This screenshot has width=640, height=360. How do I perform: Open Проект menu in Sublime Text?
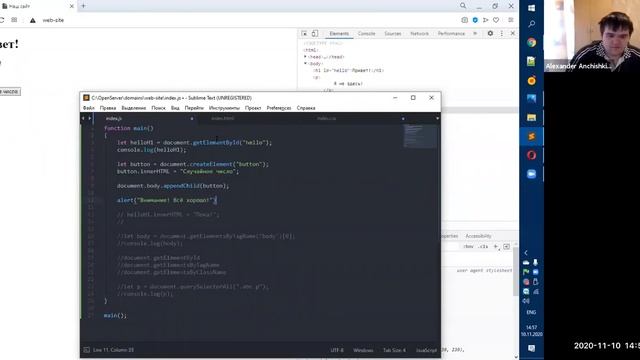coord(253,108)
